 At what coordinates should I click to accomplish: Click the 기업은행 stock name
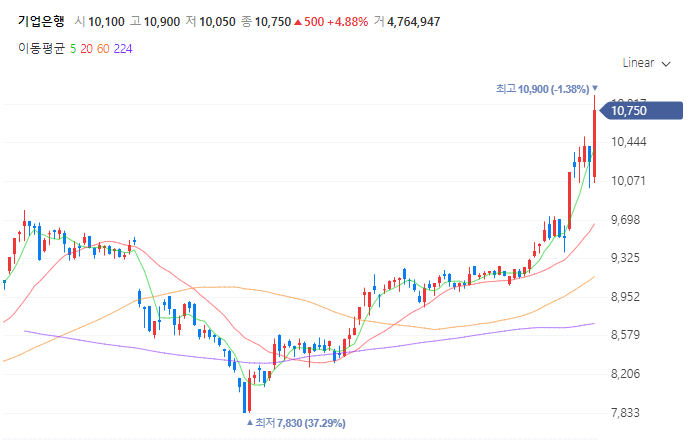pos(41,21)
